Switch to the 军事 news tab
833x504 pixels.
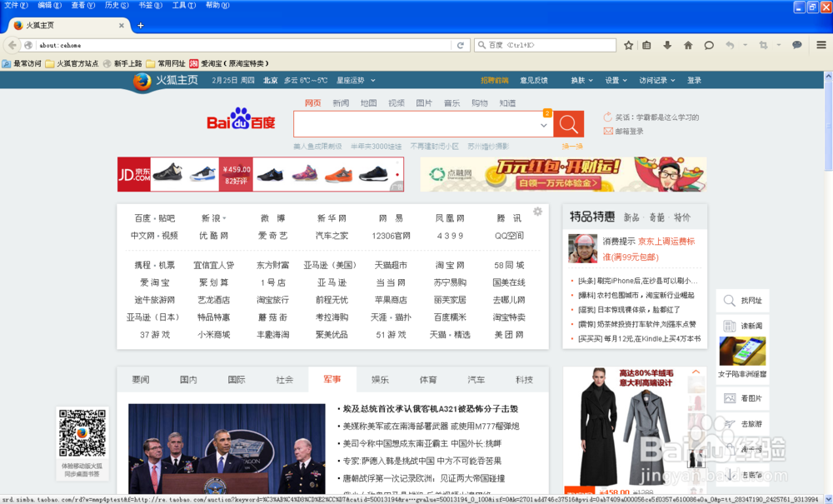[x=332, y=379]
